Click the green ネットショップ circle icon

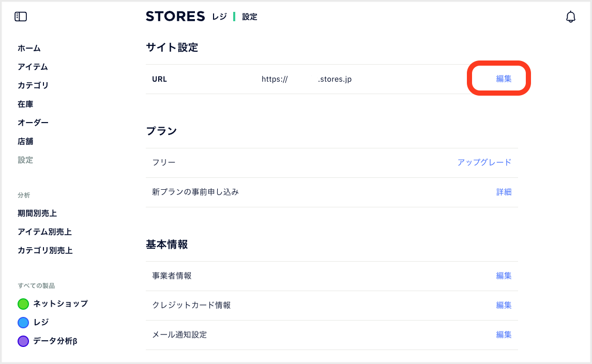click(x=23, y=304)
